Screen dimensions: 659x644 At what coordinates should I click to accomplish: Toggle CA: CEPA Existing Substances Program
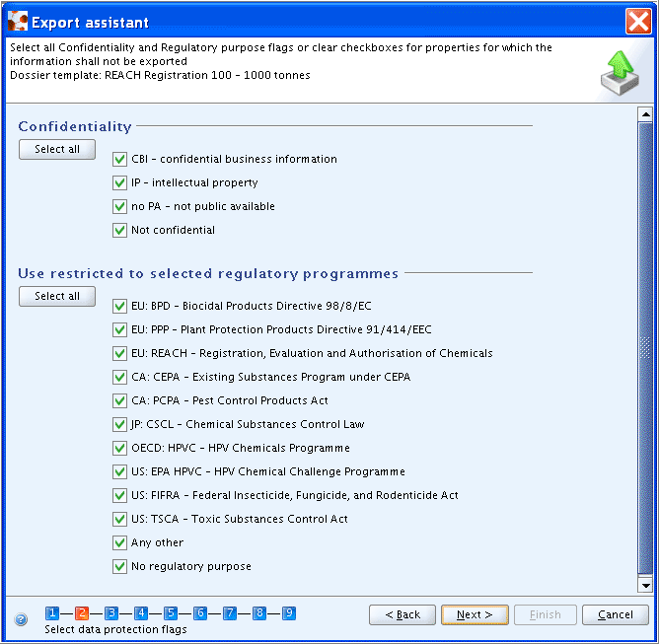coord(119,377)
